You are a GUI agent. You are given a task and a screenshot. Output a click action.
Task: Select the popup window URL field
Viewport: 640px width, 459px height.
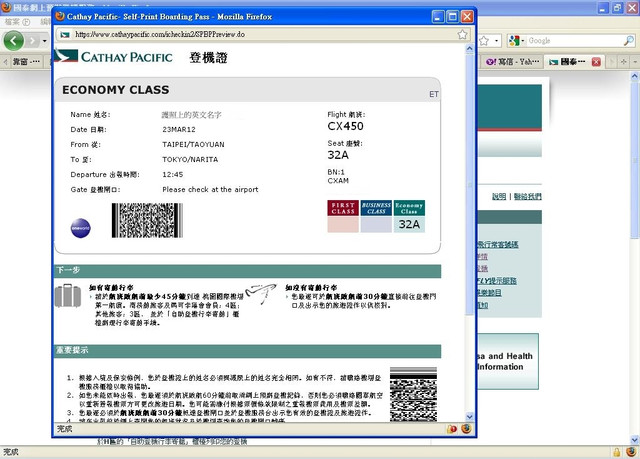tap(264, 34)
